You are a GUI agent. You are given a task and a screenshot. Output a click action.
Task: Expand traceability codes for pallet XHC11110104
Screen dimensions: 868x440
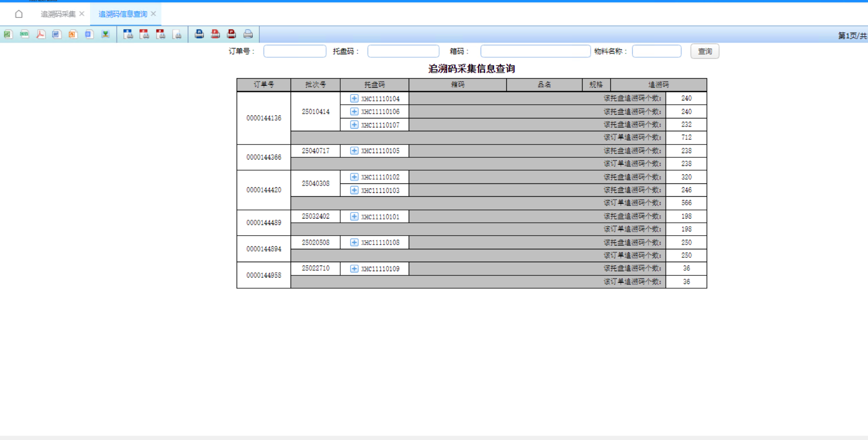coord(354,98)
